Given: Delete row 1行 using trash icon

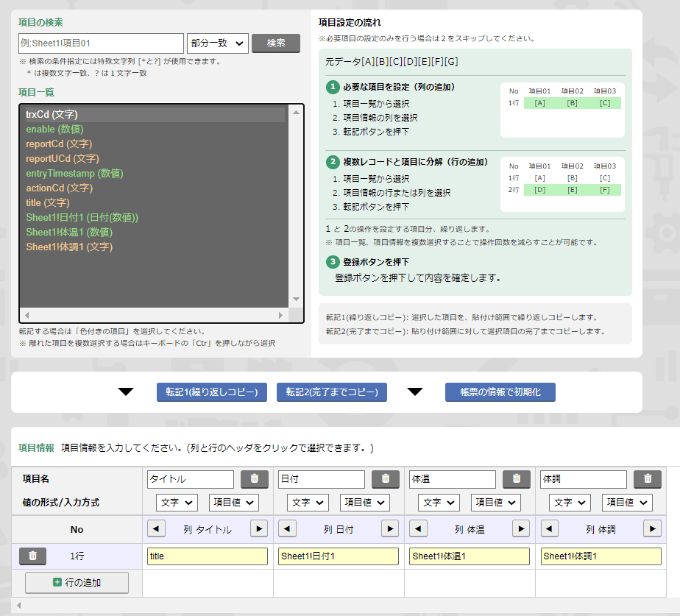Looking at the screenshot, I should click(x=32, y=556).
